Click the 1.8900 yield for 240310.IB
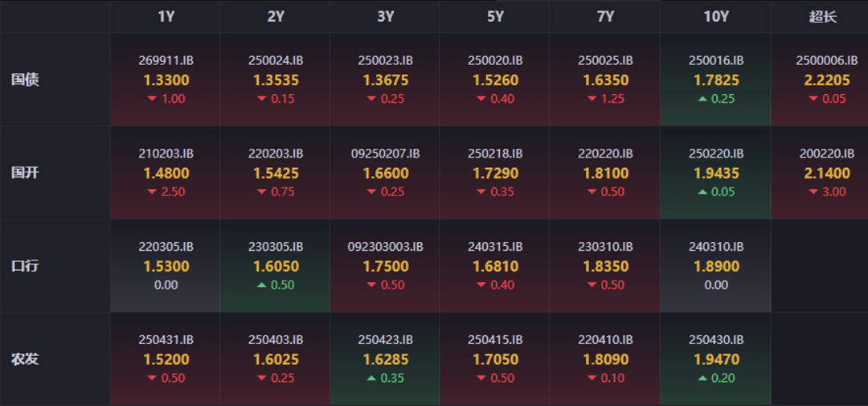Viewport: 868px width, 406px height. [715, 266]
